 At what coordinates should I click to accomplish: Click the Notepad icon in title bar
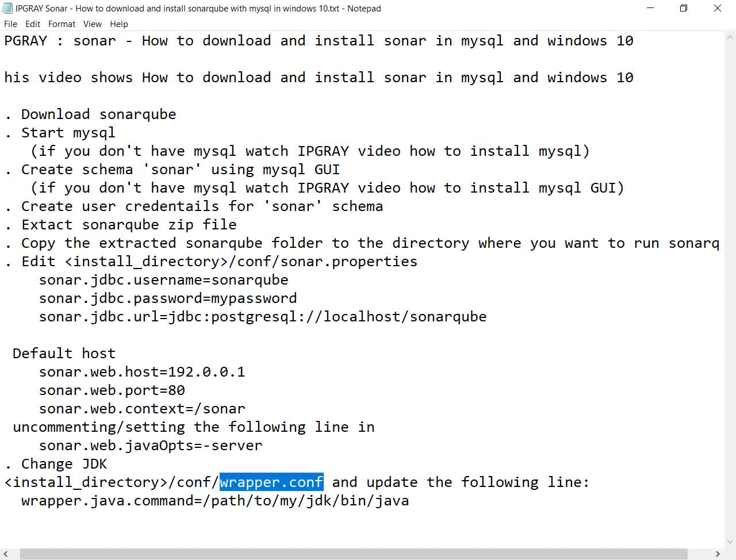coord(7,8)
